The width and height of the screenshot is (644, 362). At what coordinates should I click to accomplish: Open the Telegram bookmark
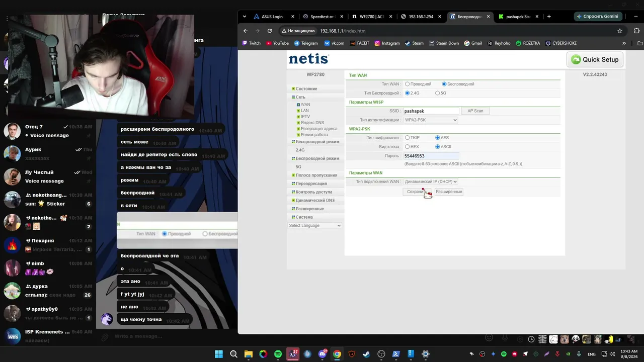tap(306, 43)
